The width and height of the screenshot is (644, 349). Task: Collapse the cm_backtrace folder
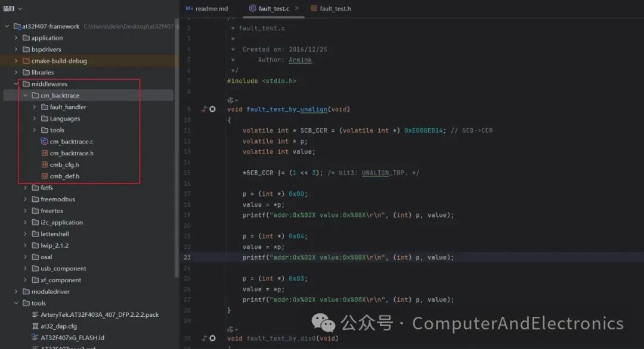point(25,95)
